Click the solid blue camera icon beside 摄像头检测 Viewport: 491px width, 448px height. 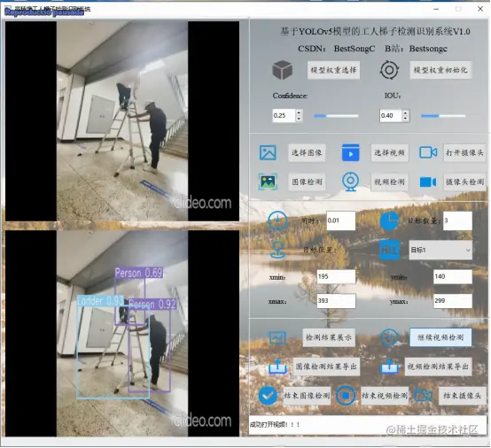coord(428,182)
